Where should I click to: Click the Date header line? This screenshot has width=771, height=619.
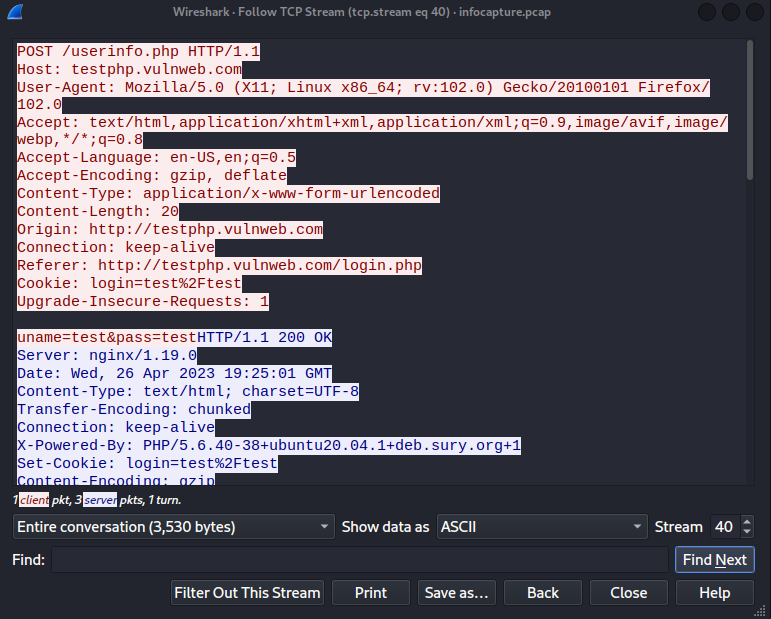click(x=175, y=373)
